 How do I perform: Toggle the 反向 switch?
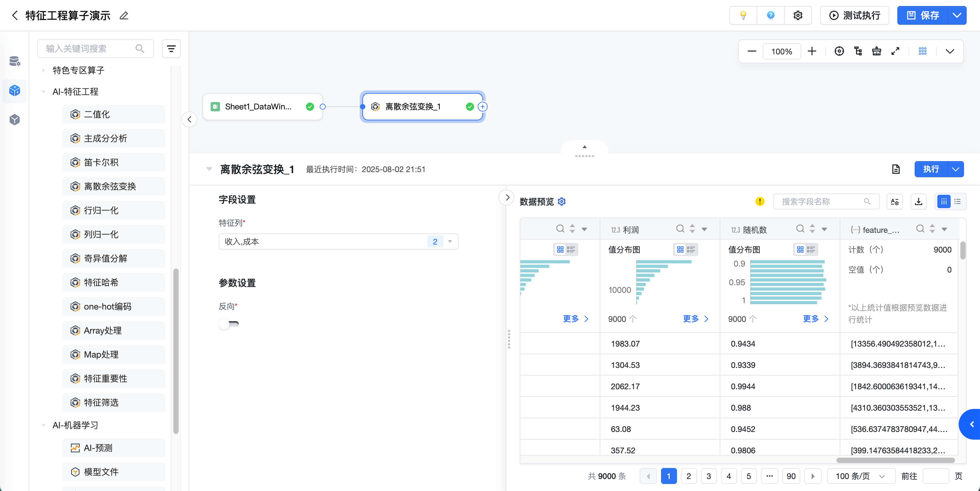point(229,324)
